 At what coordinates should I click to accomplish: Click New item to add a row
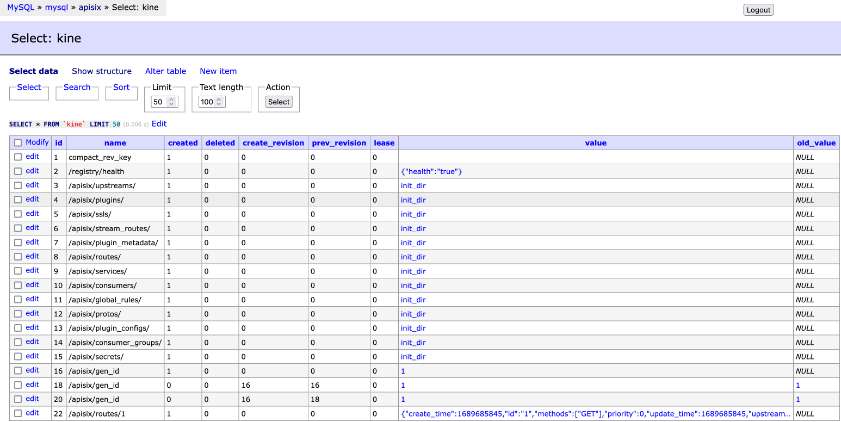pos(218,71)
